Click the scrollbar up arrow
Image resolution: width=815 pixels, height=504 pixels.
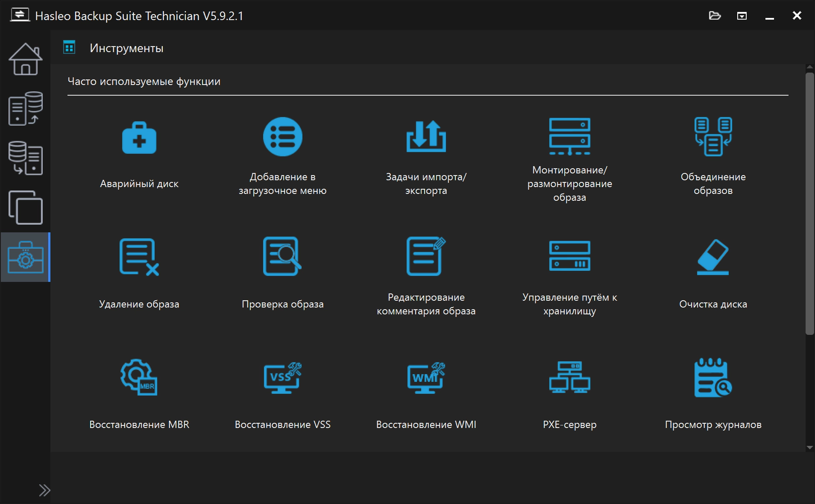point(810,67)
